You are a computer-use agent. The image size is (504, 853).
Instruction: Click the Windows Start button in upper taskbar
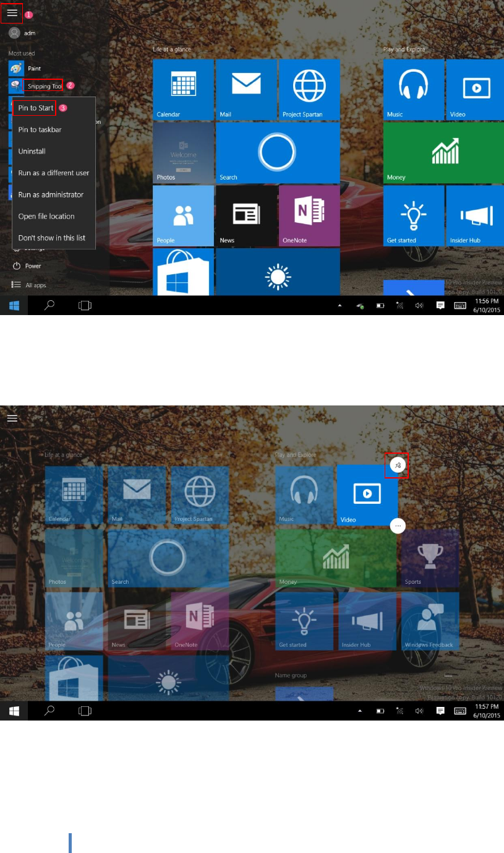coord(14,305)
